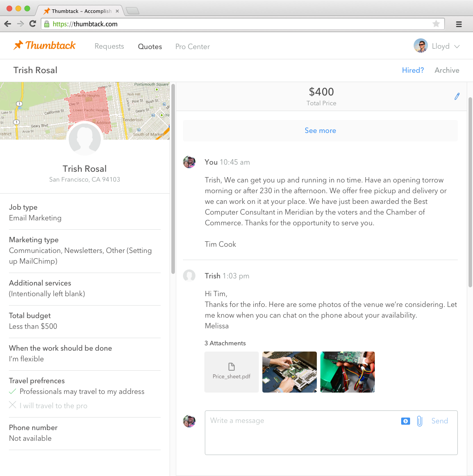
Task: Go to the Requests tab
Action: pyautogui.click(x=109, y=46)
